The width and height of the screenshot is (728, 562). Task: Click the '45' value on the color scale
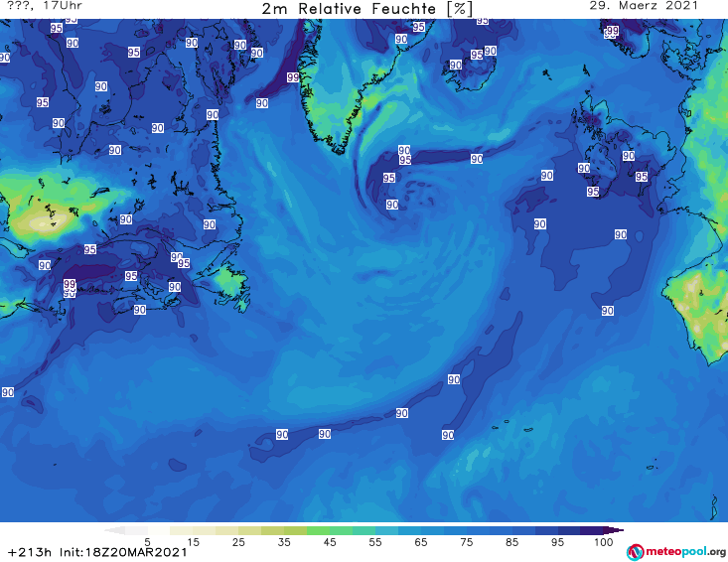coord(330,542)
